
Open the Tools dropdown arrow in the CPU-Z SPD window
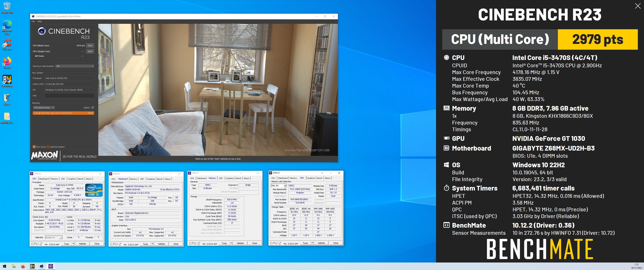click(312, 243)
